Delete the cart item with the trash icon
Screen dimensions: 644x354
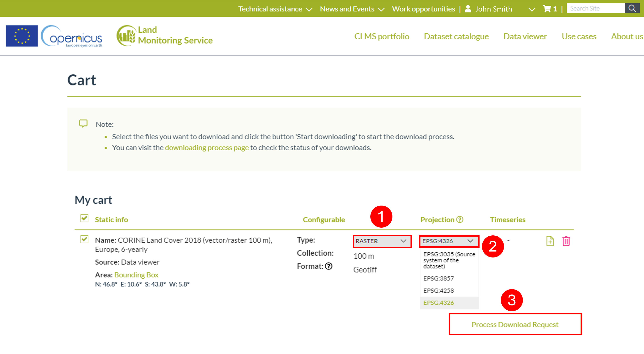pos(566,241)
